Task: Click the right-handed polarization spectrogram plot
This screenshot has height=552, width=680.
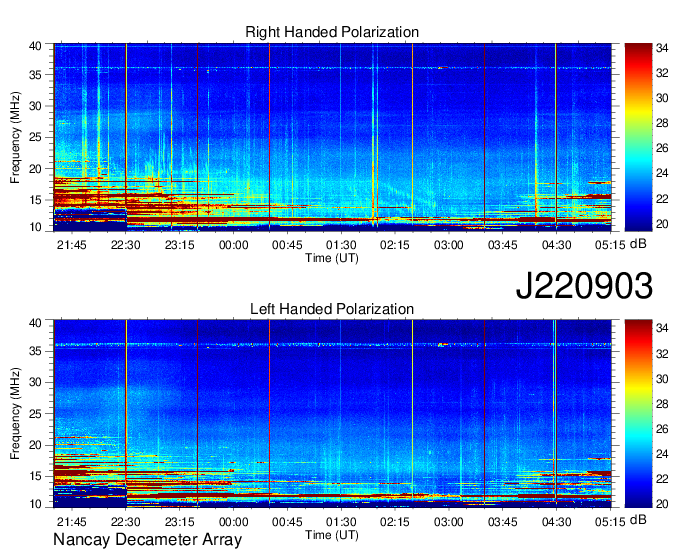Action: pyautogui.click(x=333, y=137)
